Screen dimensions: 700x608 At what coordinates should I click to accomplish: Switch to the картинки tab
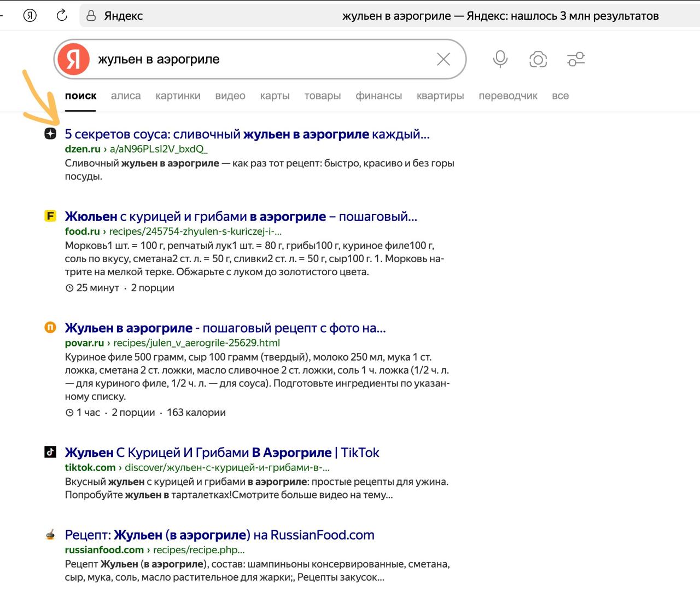[x=178, y=96]
